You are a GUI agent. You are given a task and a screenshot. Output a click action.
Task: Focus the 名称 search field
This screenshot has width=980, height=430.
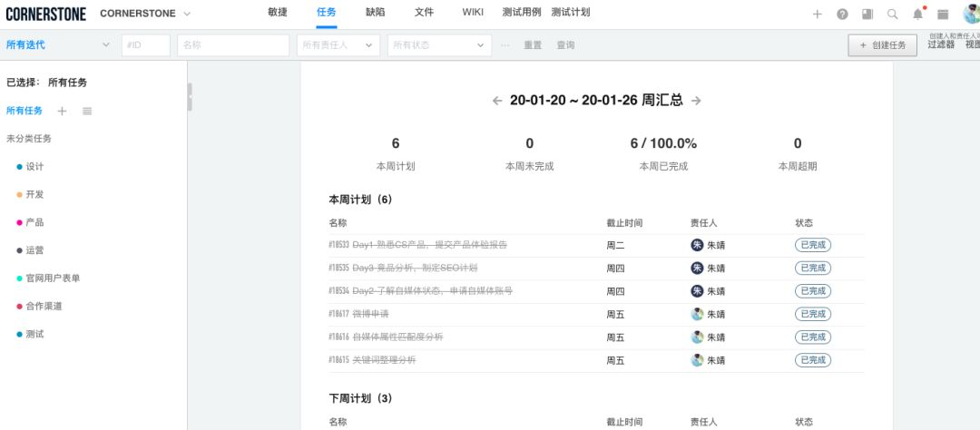coord(234,45)
